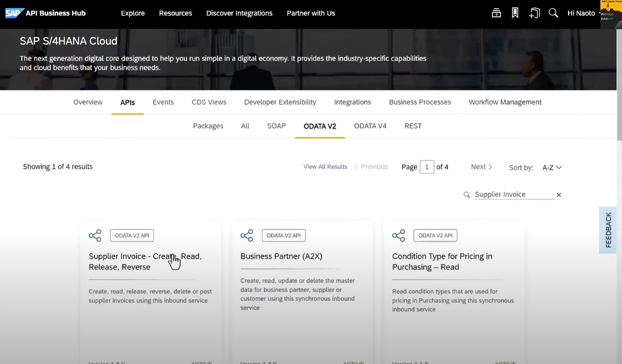This screenshot has width=622, height=364.
Task: Click the Supplier Invoice card description text
Action: (x=150, y=296)
